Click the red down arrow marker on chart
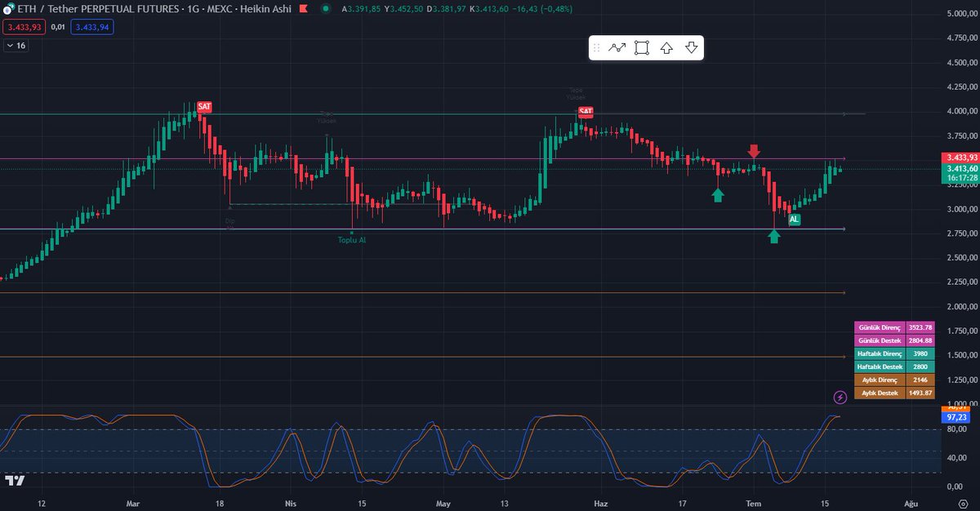The image size is (980, 511). (x=754, y=152)
